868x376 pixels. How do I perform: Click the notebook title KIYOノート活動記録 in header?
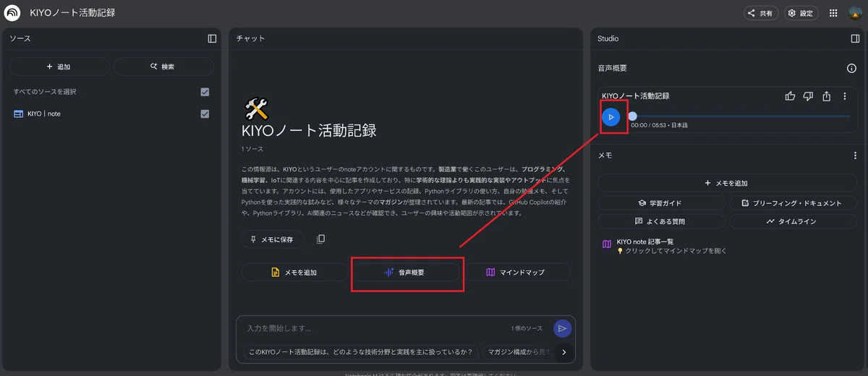pyautogui.click(x=72, y=13)
